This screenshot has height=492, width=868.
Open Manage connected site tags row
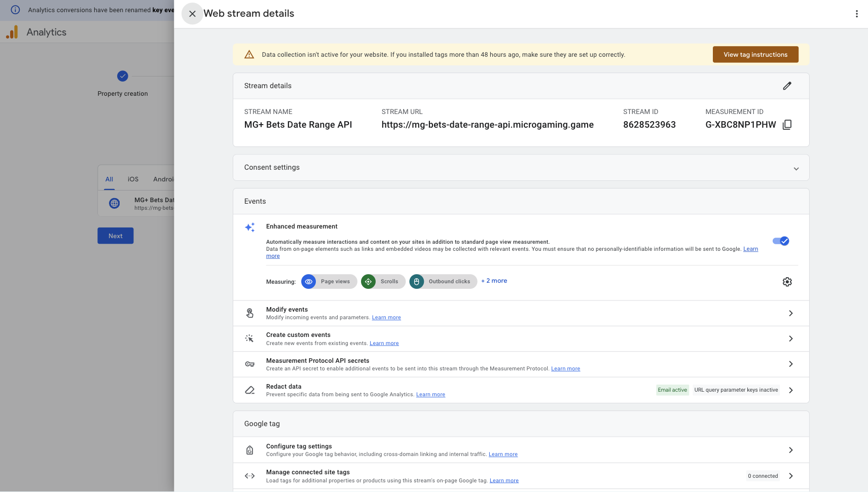pyautogui.click(x=790, y=476)
